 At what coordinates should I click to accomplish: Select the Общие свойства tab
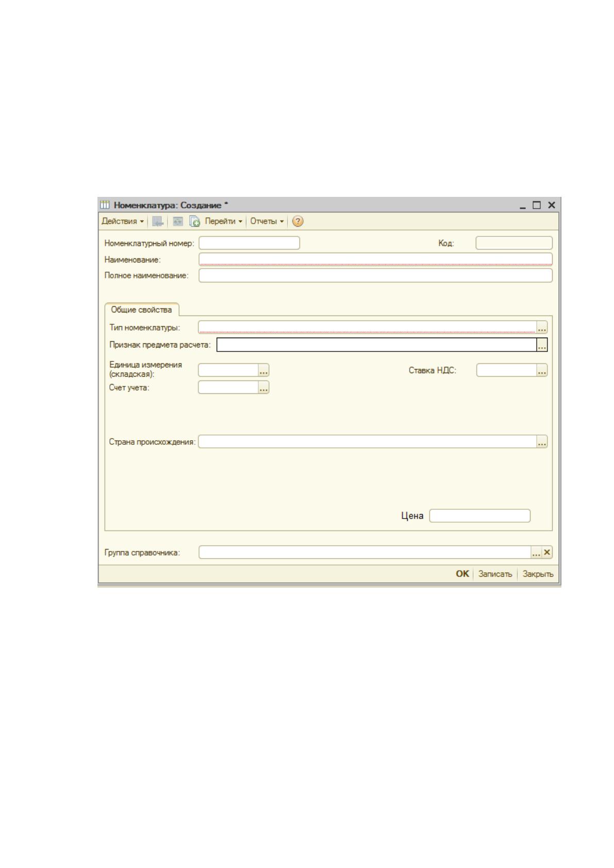(142, 310)
